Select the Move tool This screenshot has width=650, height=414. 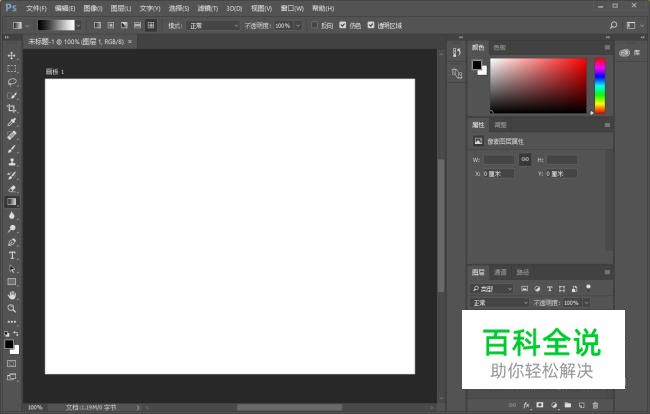(x=12, y=55)
